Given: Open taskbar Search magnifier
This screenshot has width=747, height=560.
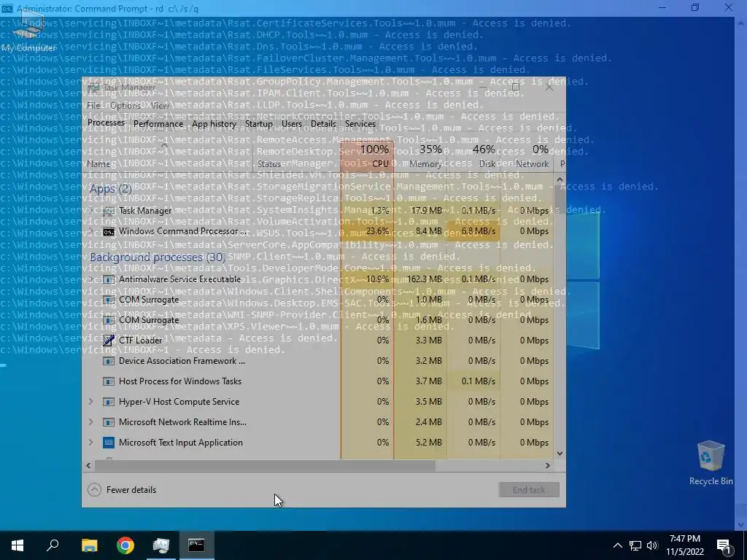Looking at the screenshot, I should coord(53,545).
